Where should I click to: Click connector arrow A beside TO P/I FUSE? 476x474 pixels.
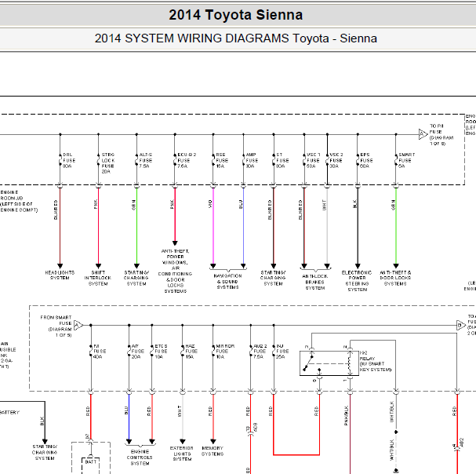[423, 134]
